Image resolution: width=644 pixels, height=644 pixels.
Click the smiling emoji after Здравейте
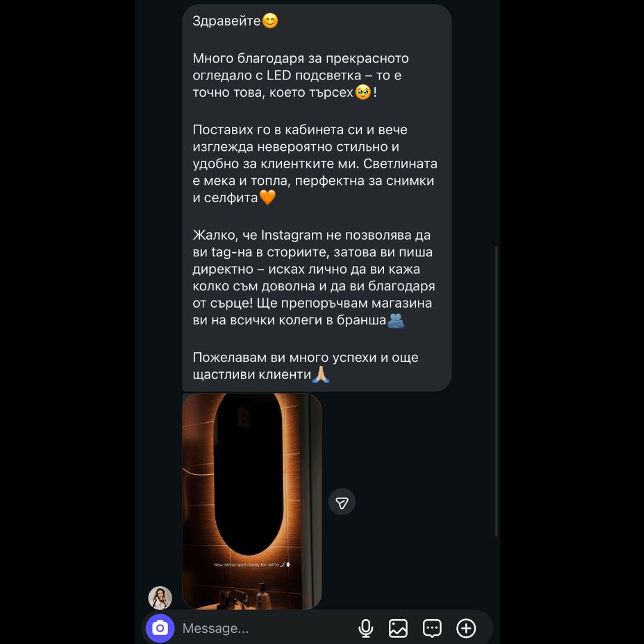270,21
